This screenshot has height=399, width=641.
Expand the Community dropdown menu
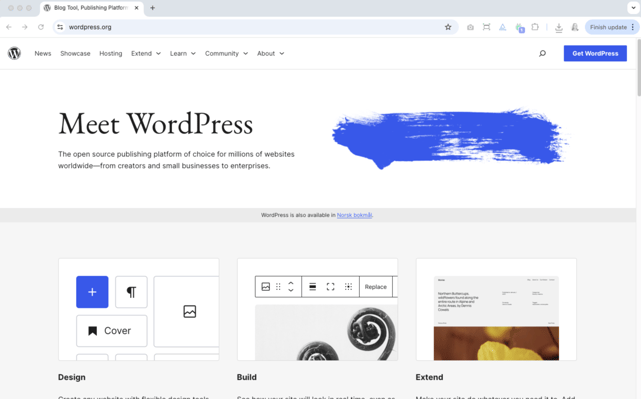point(226,54)
